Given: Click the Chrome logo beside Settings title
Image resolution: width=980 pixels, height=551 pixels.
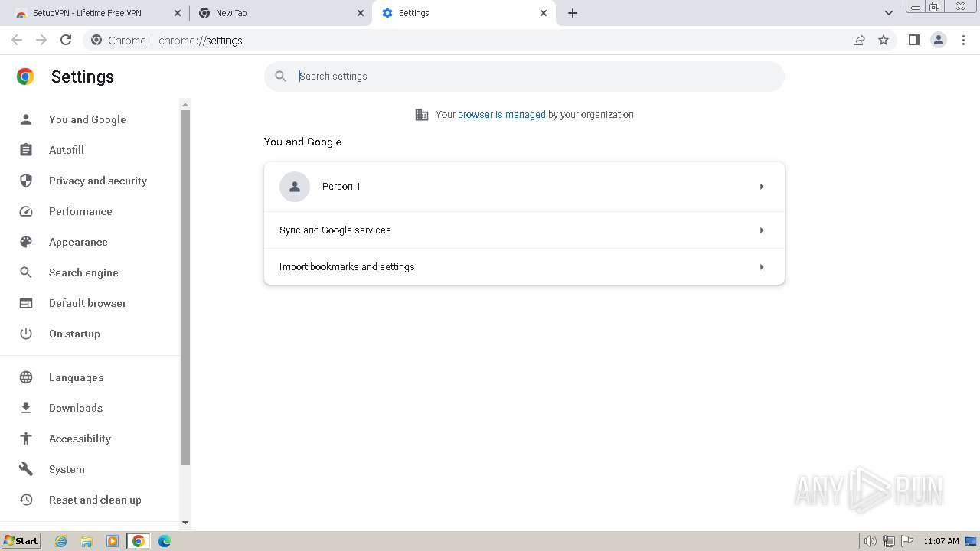Looking at the screenshot, I should (25, 77).
